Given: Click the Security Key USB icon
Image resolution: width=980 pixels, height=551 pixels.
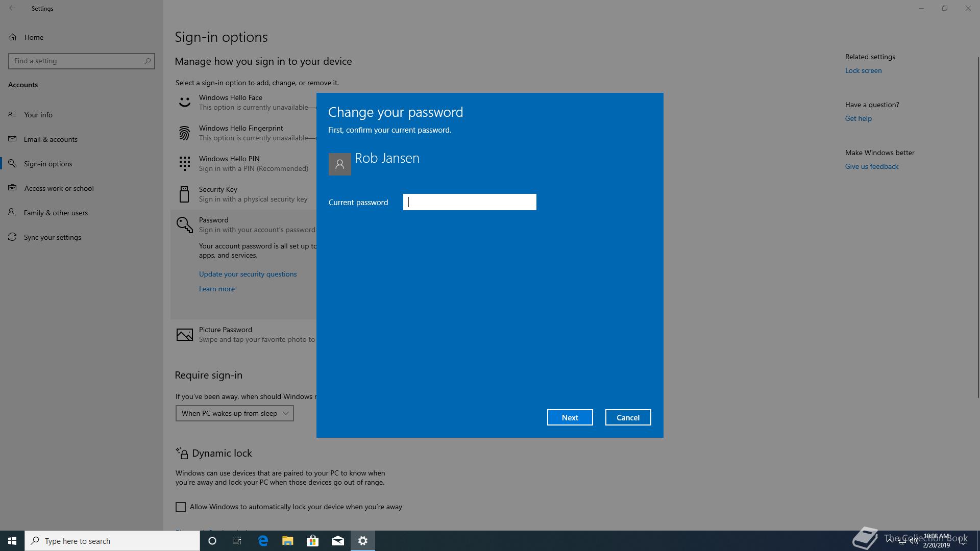Looking at the screenshot, I should click(184, 194).
